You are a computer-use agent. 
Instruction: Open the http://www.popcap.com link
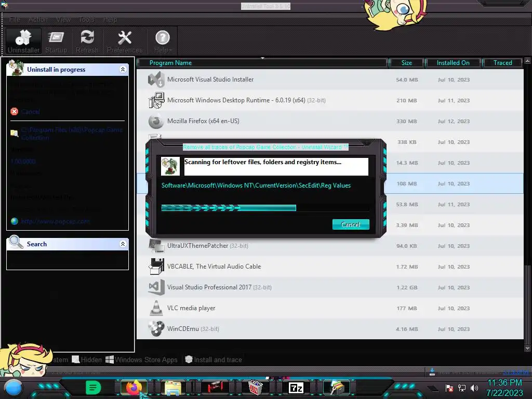(x=55, y=221)
